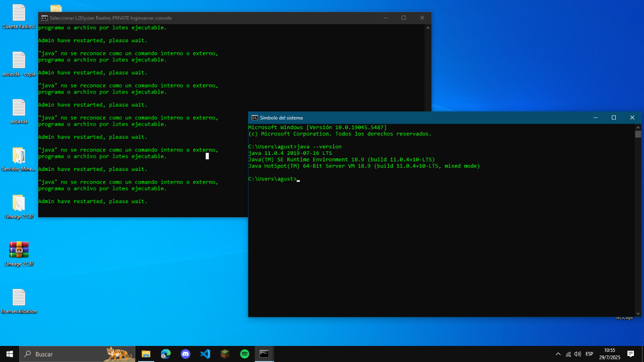Viewport: 644px width, 362px height.
Task: Open system menu icon of Símbolo del sistema
Action: pos(255,118)
